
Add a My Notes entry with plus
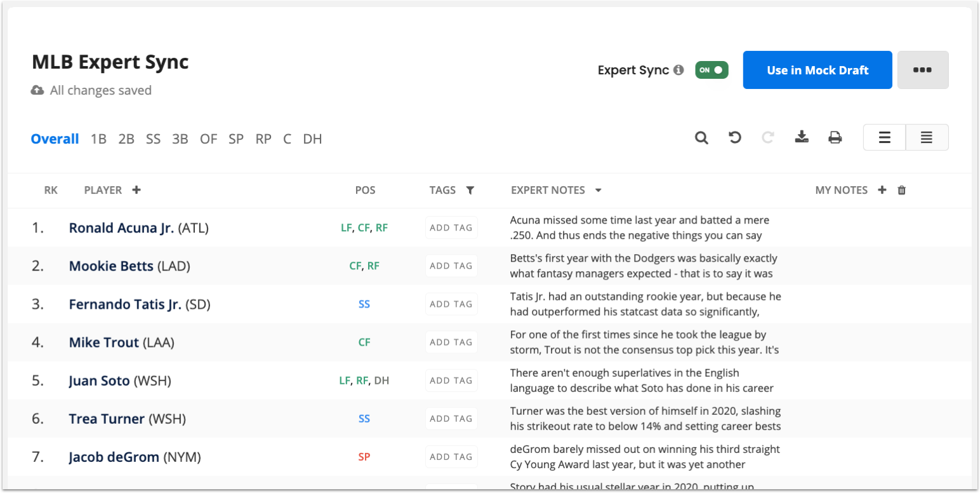[x=882, y=190]
